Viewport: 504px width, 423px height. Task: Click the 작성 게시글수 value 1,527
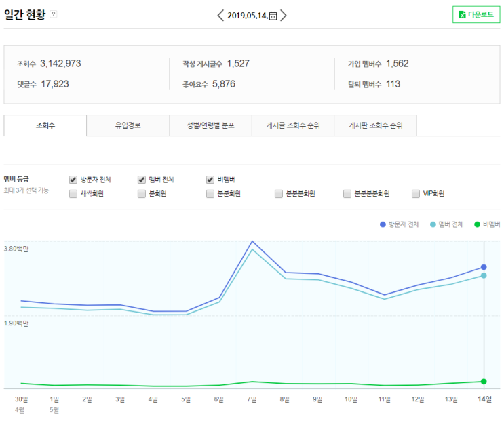238,64
